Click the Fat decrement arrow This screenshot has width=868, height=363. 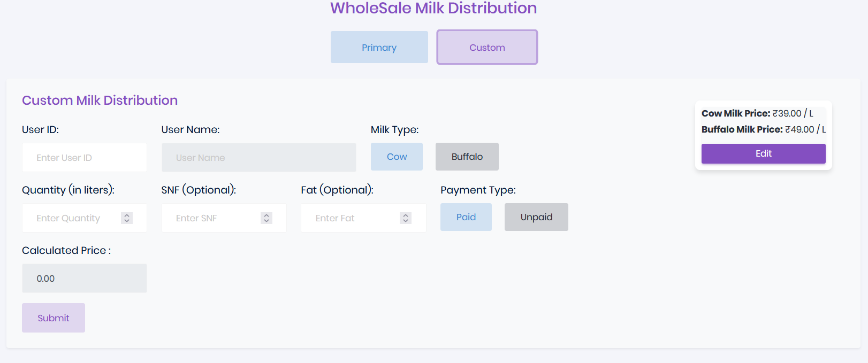coord(406,220)
